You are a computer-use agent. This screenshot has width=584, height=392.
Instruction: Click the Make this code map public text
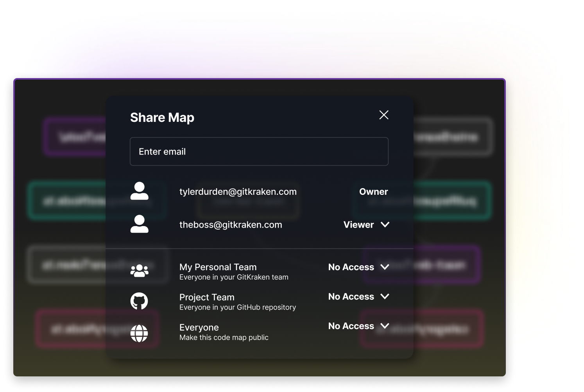tap(224, 337)
